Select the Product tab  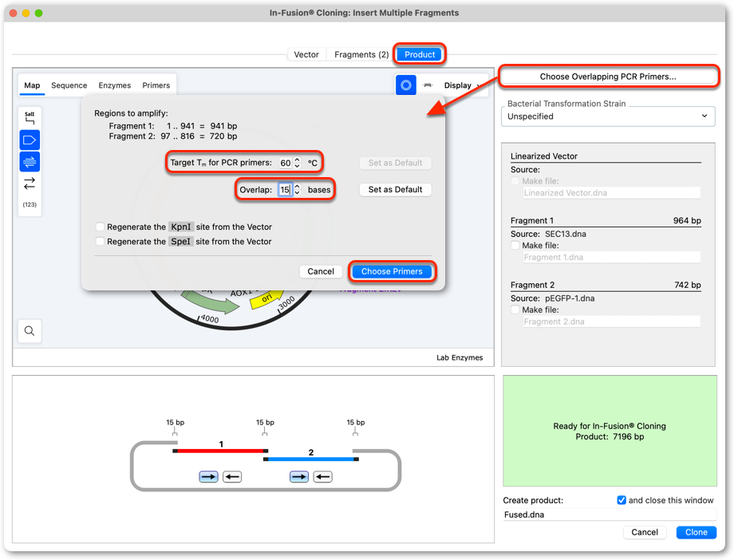click(420, 54)
